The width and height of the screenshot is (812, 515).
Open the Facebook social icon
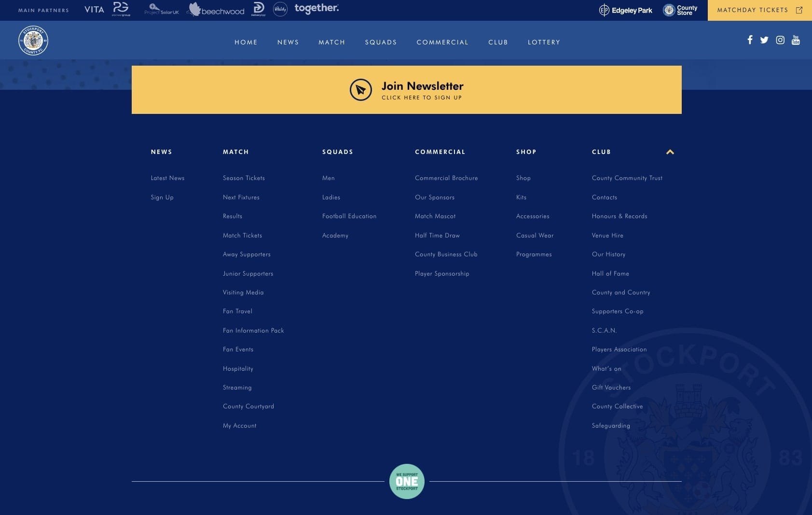point(750,40)
